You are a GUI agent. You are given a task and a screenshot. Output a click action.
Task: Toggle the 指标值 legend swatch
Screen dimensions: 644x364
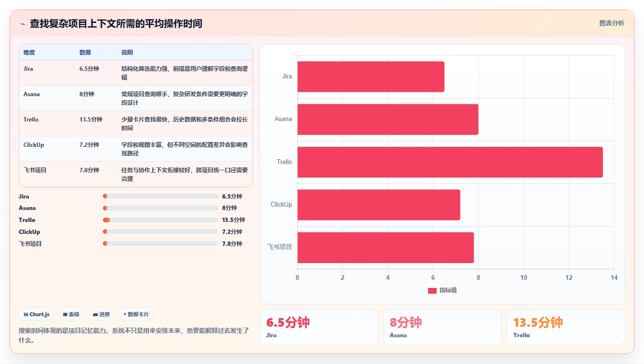pos(432,290)
